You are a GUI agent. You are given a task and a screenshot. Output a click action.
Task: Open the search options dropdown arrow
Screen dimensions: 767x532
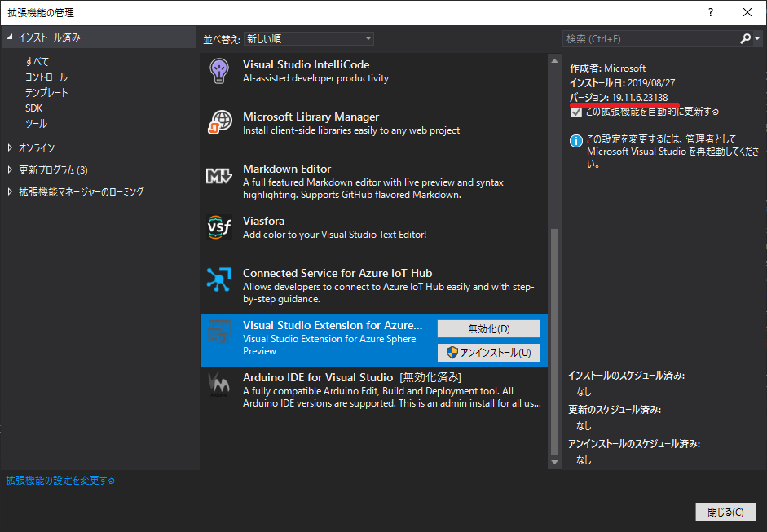757,38
